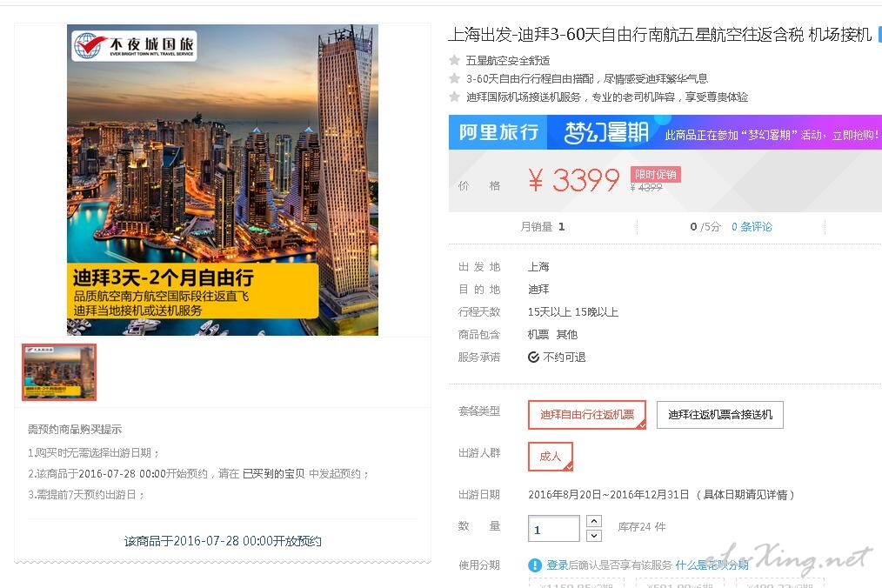Image resolution: width=882 pixels, height=588 pixels.
Task: Open the 已买到的宝贝 link
Action: coord(273,474)
